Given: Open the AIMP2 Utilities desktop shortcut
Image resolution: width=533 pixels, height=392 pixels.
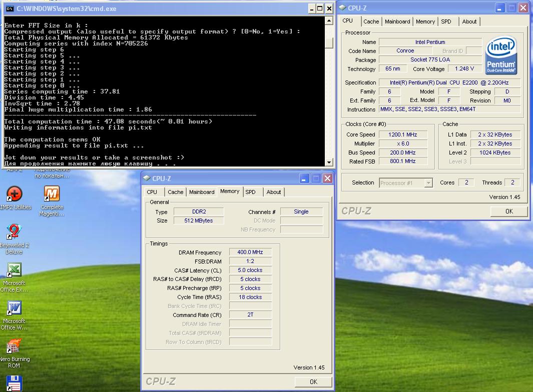Looking at the screenshot, I should click(14, 198).
